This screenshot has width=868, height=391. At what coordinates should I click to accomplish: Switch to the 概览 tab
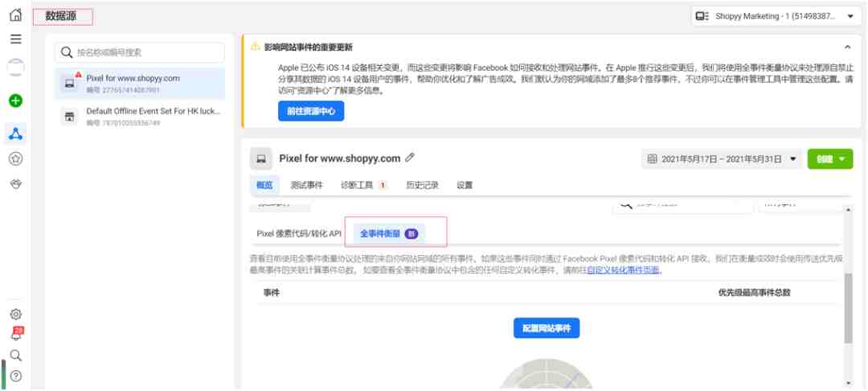[264, 185]
